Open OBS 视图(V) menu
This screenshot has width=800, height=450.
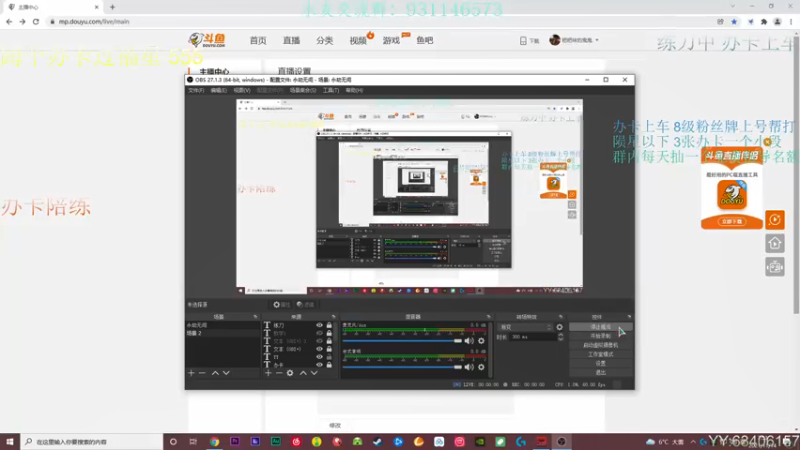coord(242,90)
